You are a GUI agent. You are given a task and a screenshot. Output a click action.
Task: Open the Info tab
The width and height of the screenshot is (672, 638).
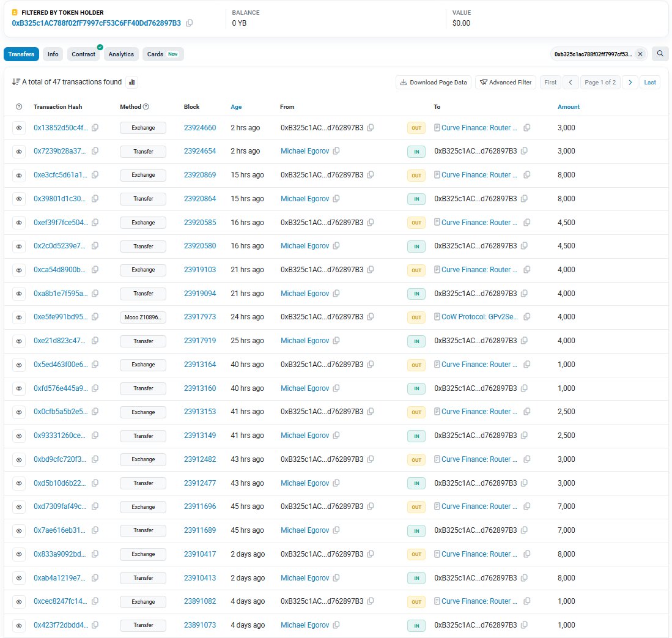(53, 54)
